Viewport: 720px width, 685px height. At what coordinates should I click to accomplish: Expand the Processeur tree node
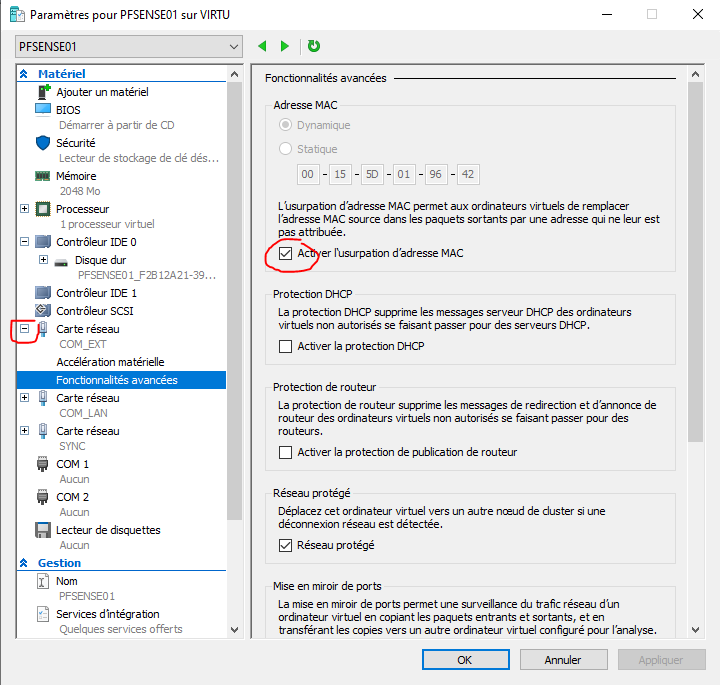25,209
